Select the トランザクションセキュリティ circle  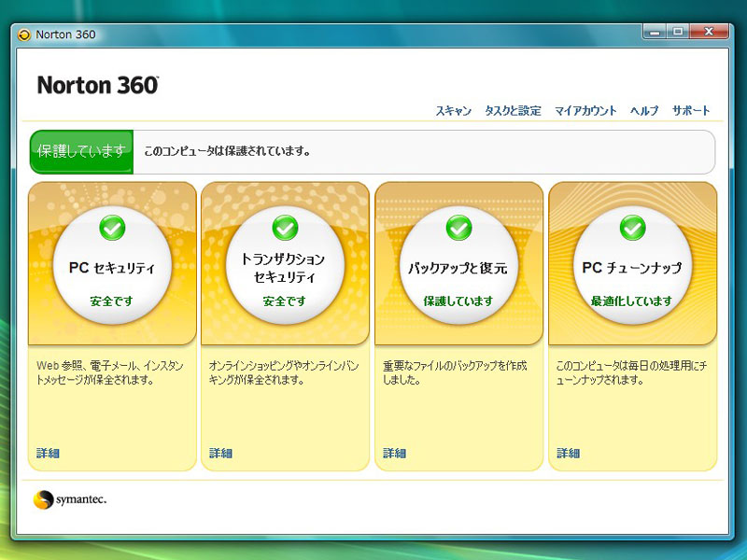pyautogui.click(x=285, y=266)
